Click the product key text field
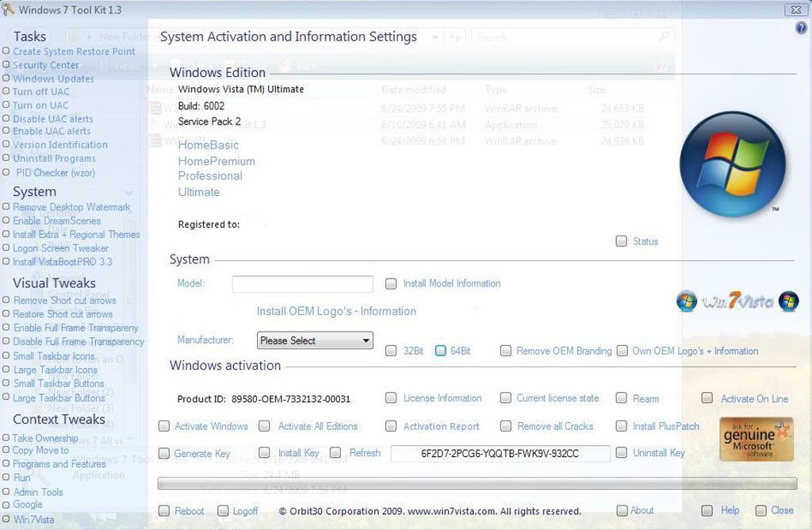Image resolution: width=812 pixels, height=530 pixels. [x=500, y=453]
